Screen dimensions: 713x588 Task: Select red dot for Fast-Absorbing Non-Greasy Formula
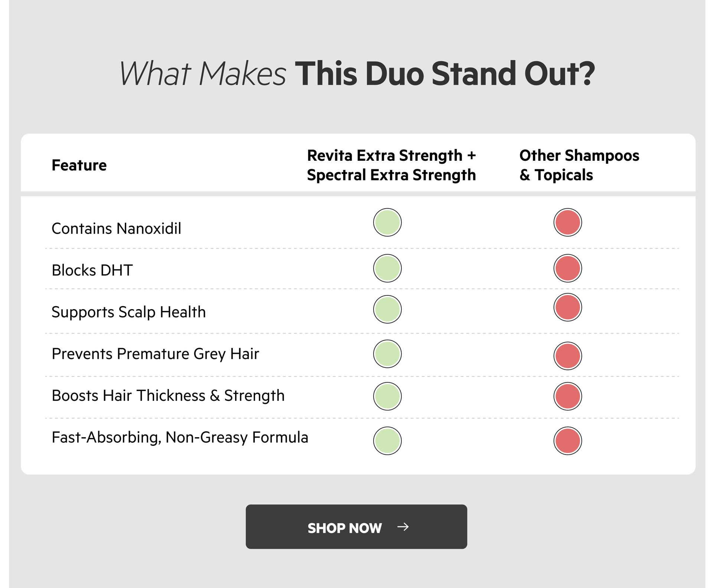567,441
